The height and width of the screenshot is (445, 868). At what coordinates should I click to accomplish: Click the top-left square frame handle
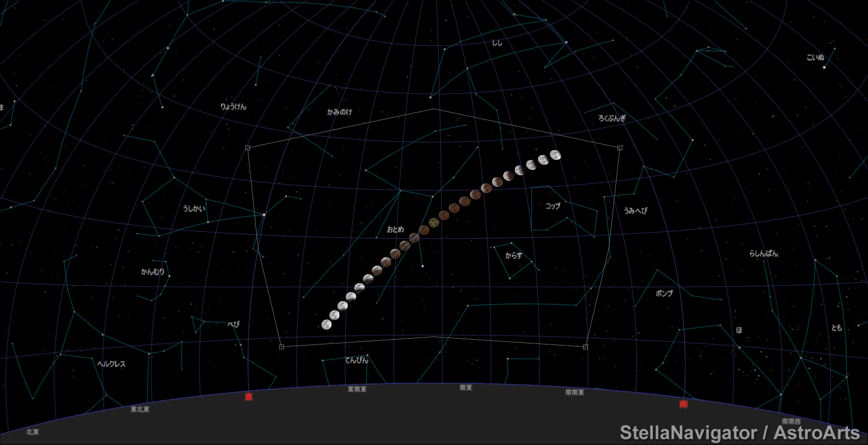coord(248,148)
